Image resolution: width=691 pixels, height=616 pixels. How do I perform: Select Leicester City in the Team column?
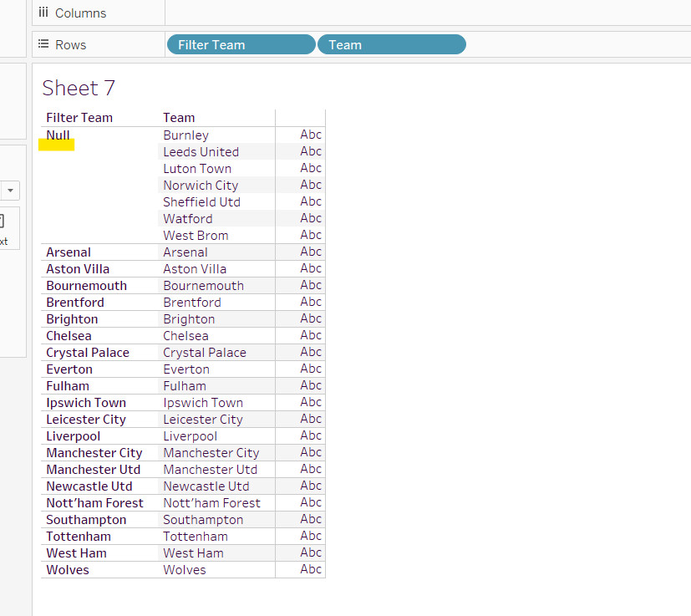click(x=203, y=420)
